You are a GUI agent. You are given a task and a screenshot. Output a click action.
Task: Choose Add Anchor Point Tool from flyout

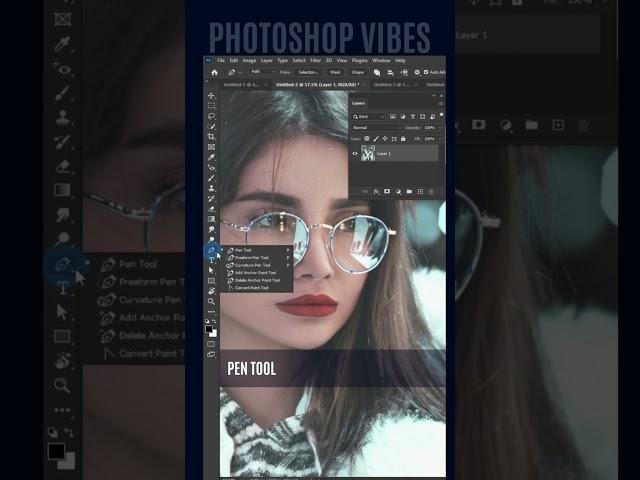256,273
